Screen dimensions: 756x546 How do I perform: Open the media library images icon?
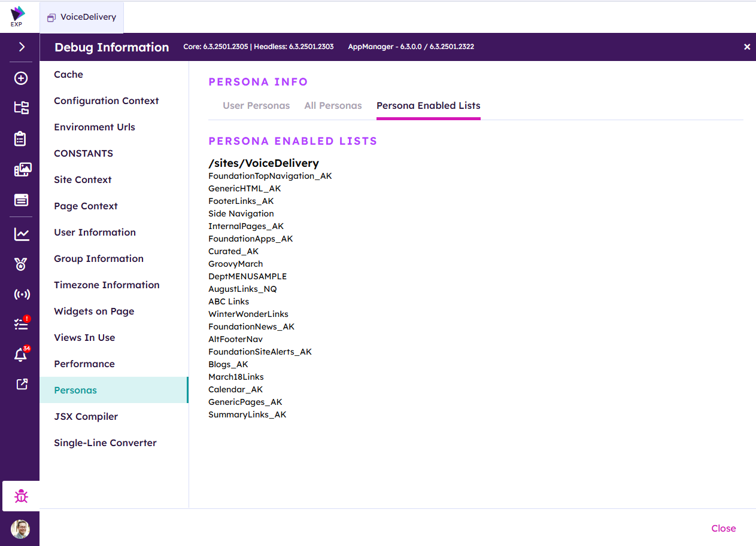tap(22, 170)
